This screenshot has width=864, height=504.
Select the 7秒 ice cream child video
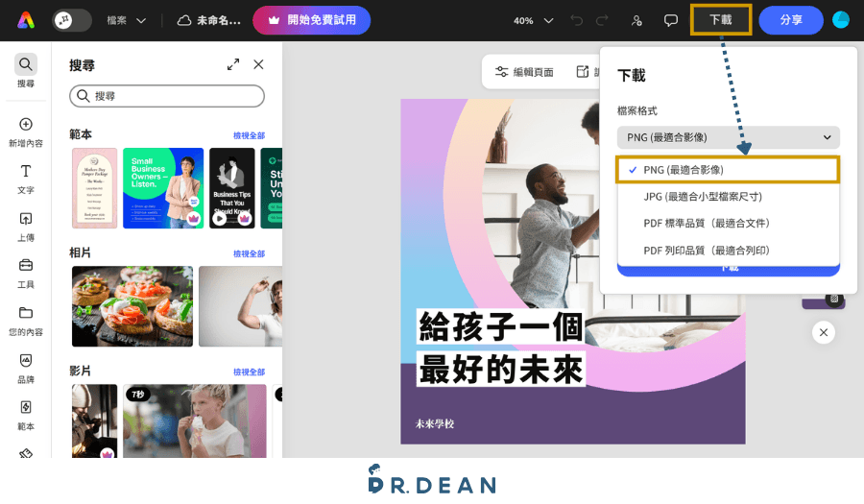[x=195, y=420]
